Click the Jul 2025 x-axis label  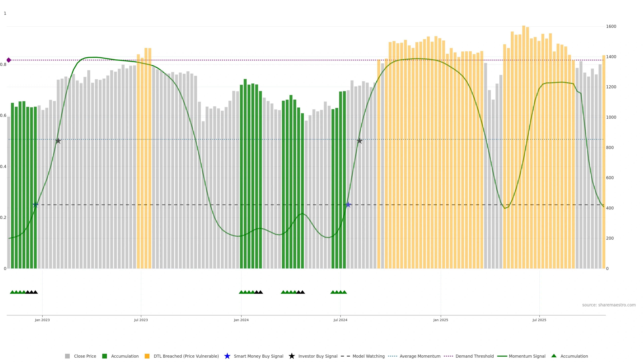click(x=539, y=320)
